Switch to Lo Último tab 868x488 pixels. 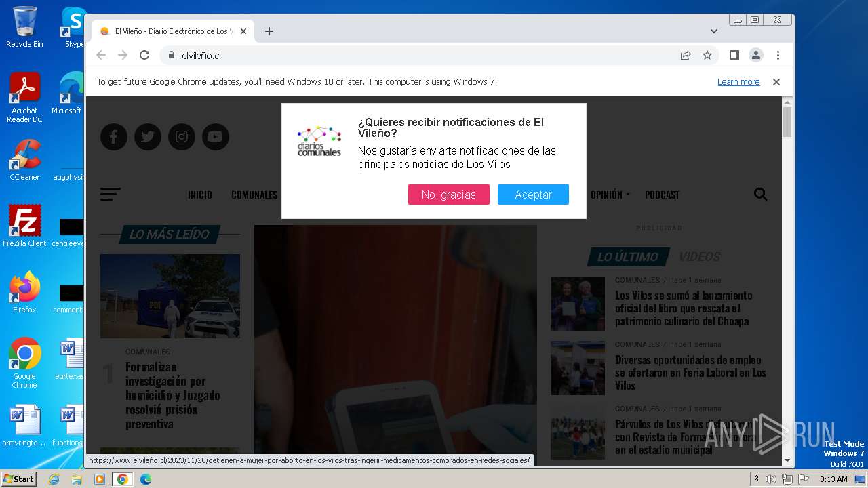[628, 257]
